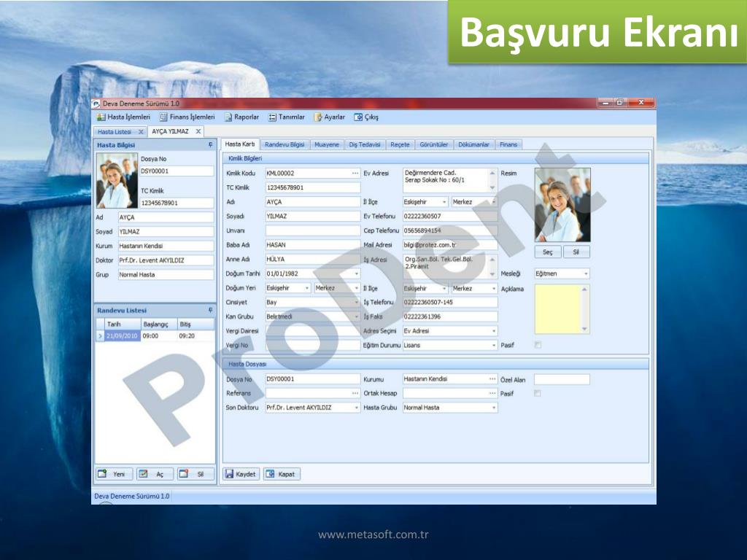
Task: Open the Reçete tab
Action: (x=400, y=144)
